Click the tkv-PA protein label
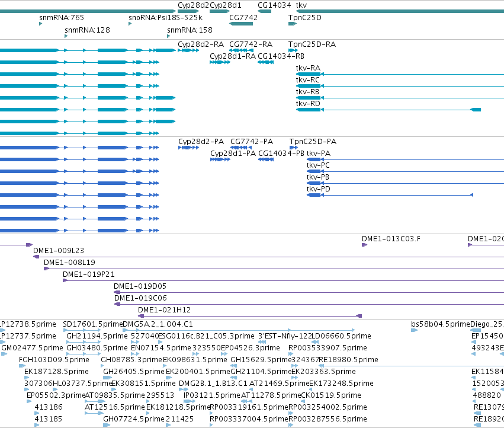 pyautogui.click(x=319, y=154)
